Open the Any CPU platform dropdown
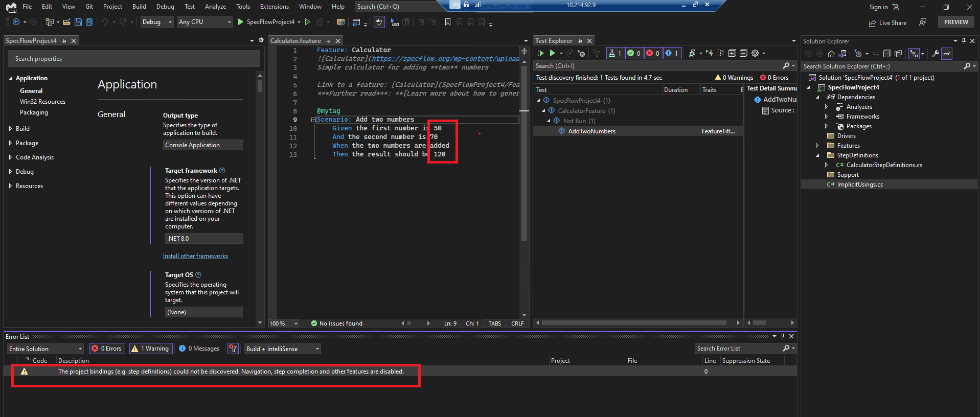The height and width of the screenshot is (417, 980). [x=205, y=22]
